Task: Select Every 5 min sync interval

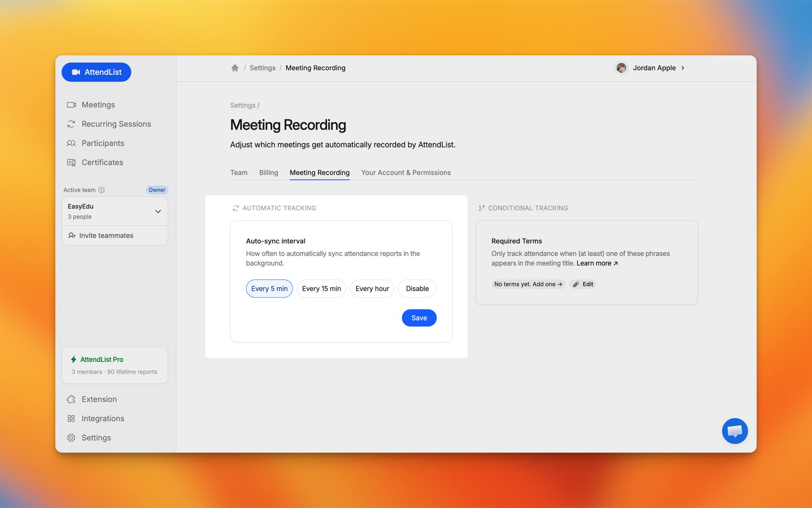Action: (x=269, y=288)
